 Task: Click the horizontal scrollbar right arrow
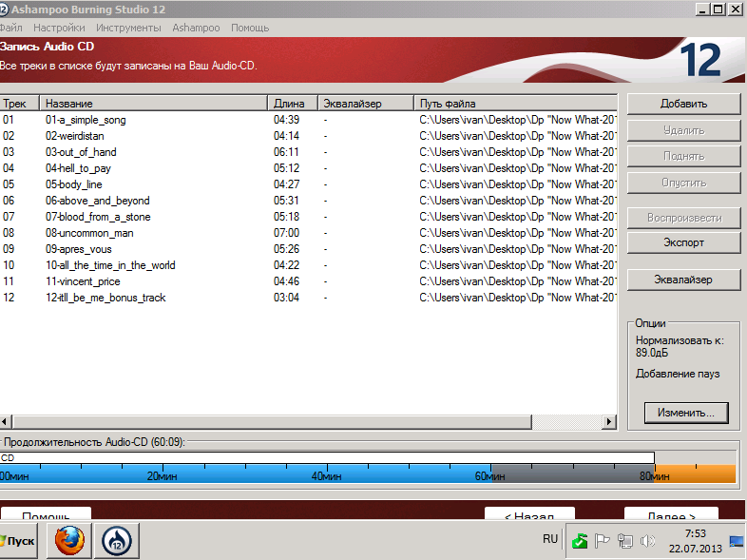click(609, 421)
